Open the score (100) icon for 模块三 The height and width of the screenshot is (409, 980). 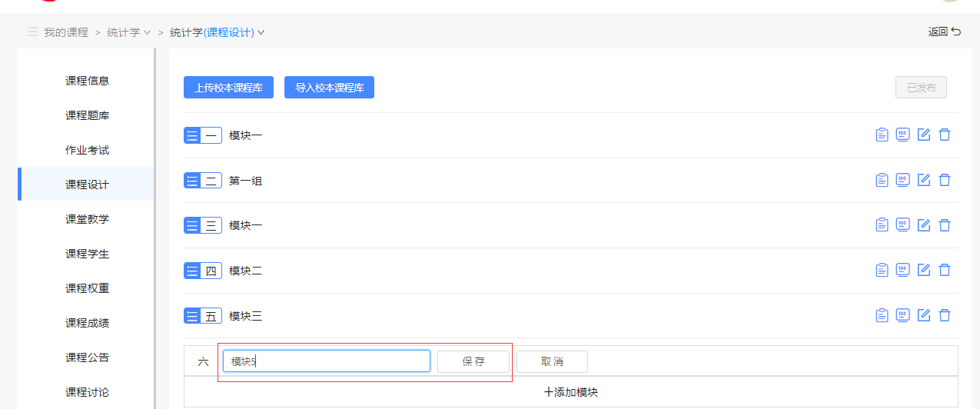[x=902, y=315]
